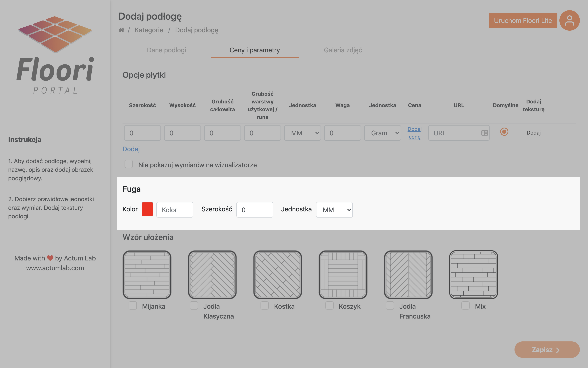
Task: Open the user profile avatar icon
Action: click(569, 20)
